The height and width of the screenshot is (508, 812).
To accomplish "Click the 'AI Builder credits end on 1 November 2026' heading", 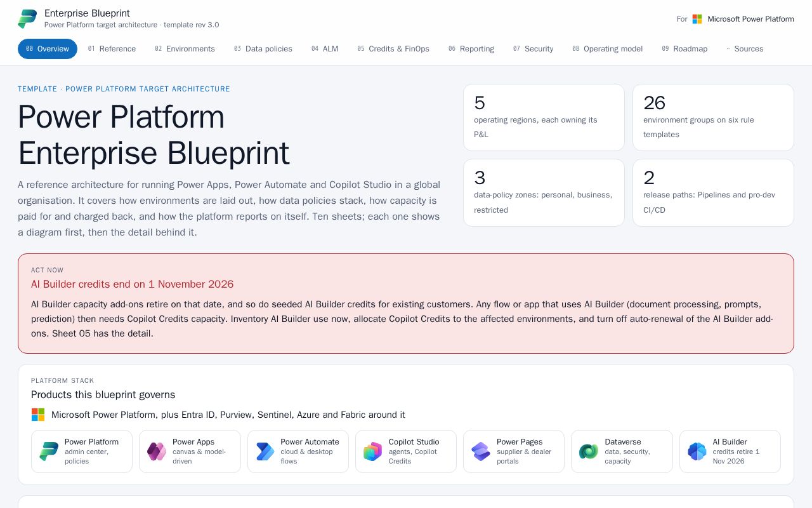I will 133,284.
